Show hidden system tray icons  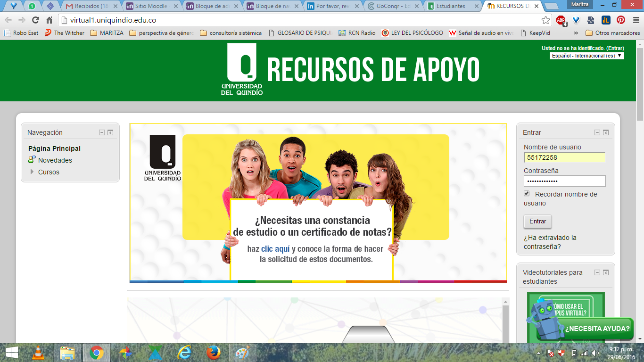(x=539, y=353)
